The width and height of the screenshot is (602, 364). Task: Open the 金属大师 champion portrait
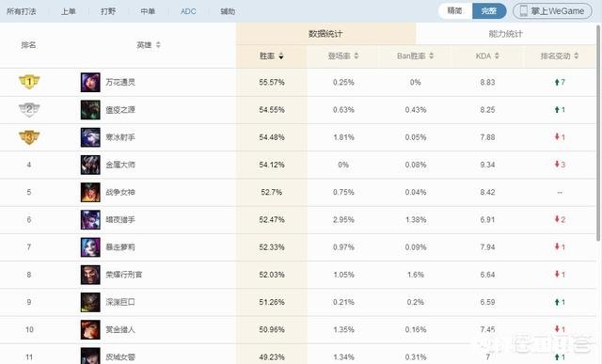(x=90, y=165)
